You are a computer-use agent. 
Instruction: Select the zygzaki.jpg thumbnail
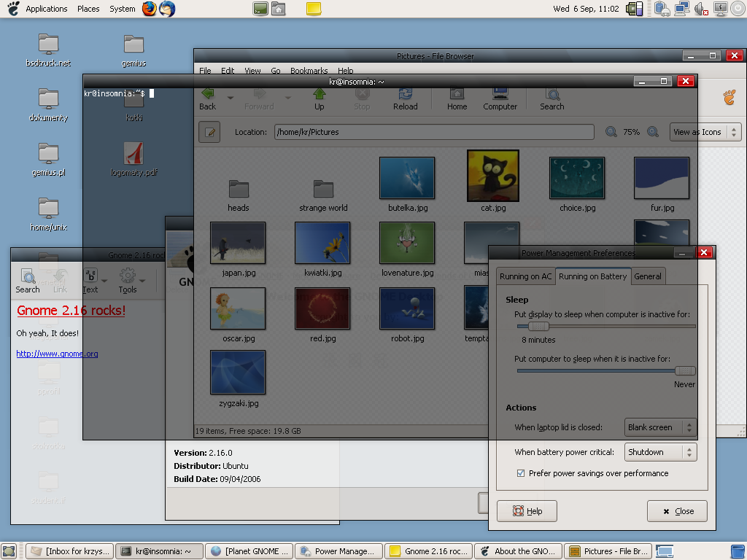click(238, 373)
